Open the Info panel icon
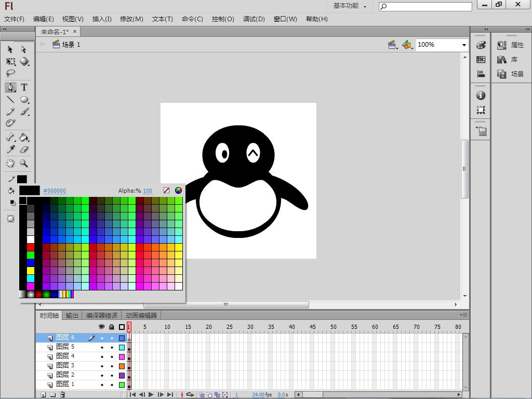 [481, 96]
